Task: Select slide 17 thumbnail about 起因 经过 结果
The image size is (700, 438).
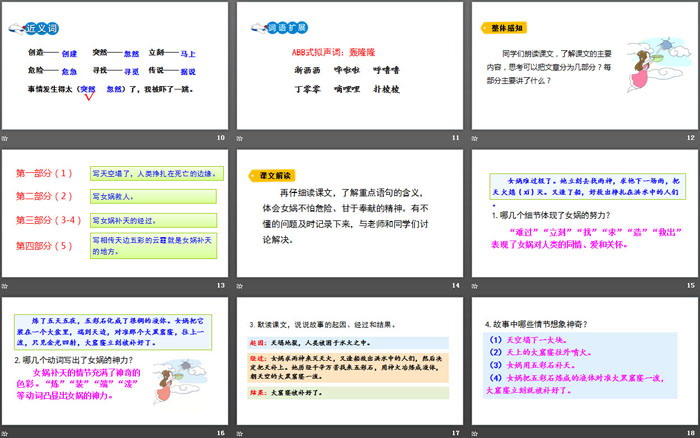Action: 350,361
